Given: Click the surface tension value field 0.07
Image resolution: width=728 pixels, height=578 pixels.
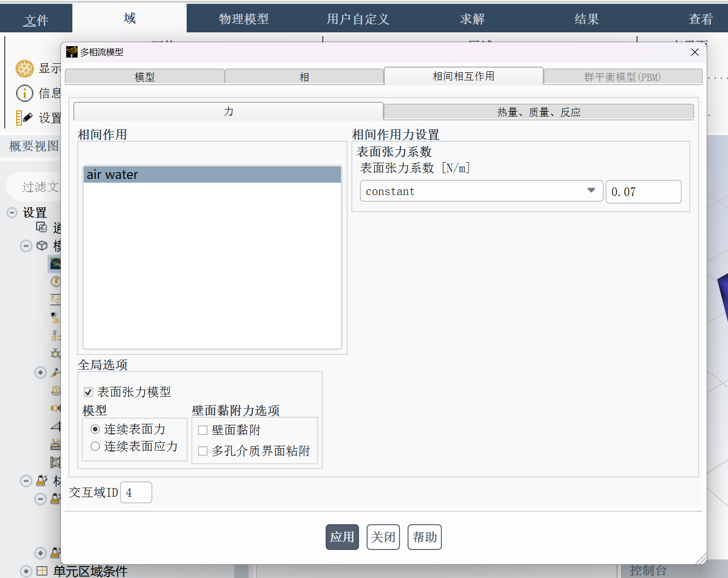Looking at the screenshot, I should [643, 192].
